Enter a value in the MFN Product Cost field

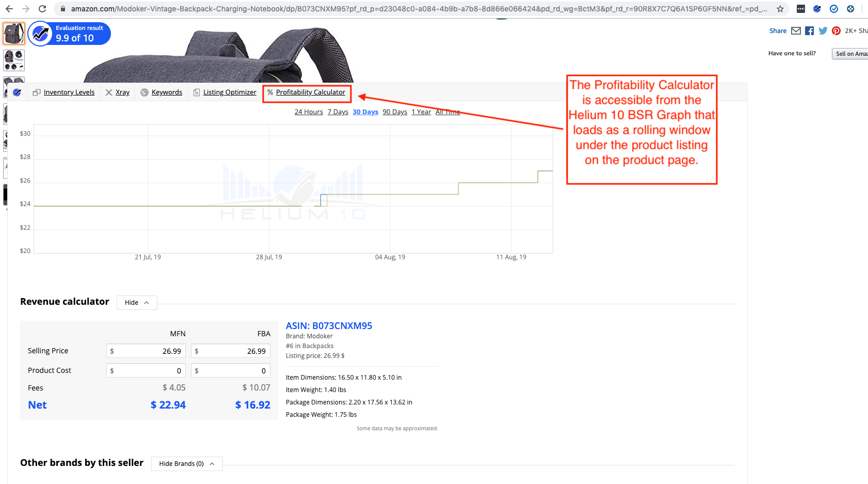tap(146, 370)
